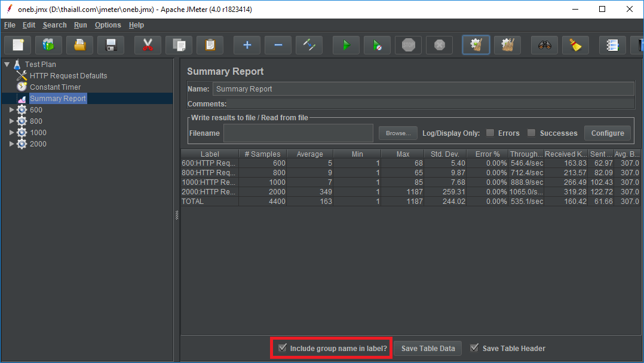Expand the 2000 thread group node

tap(11, 144)
